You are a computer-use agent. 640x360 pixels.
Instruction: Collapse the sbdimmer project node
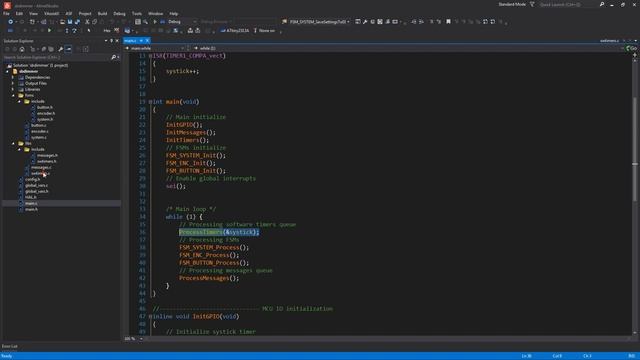(7, 71)
